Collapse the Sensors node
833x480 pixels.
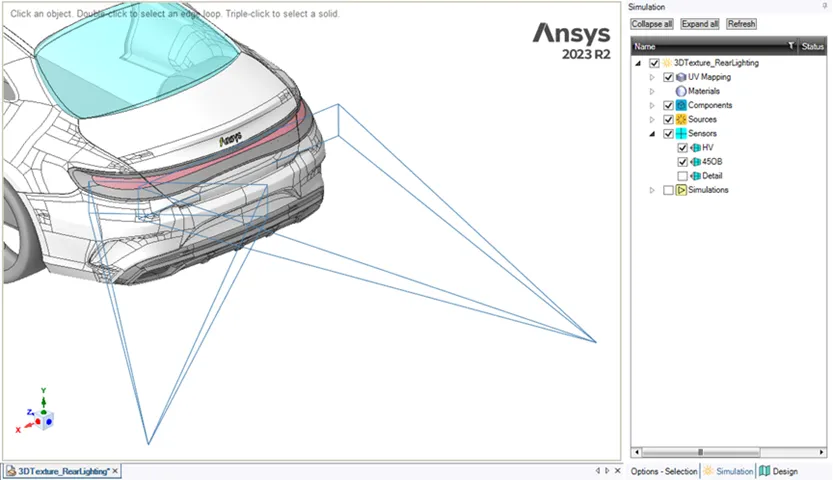click(x=652, y=133)
